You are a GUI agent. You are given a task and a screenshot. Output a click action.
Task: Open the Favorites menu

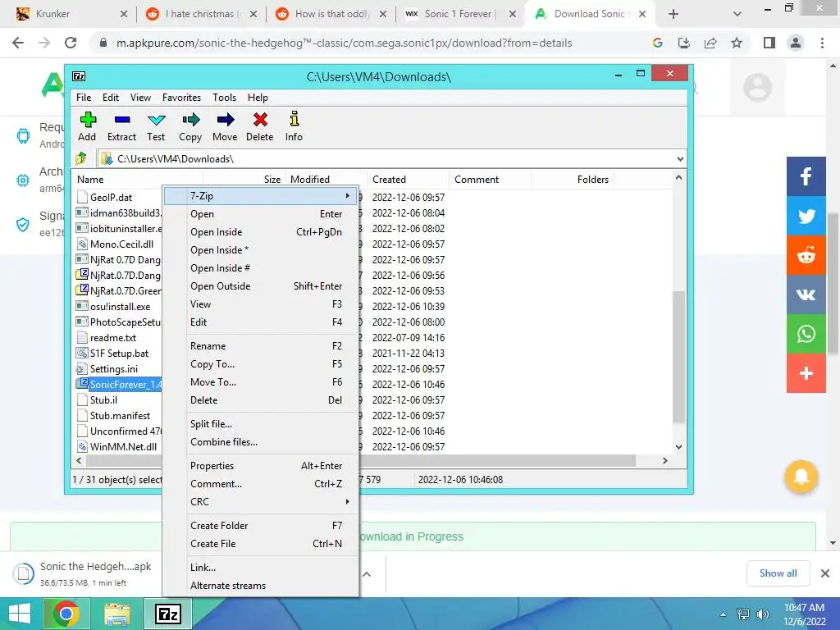(x=181, y=98)
